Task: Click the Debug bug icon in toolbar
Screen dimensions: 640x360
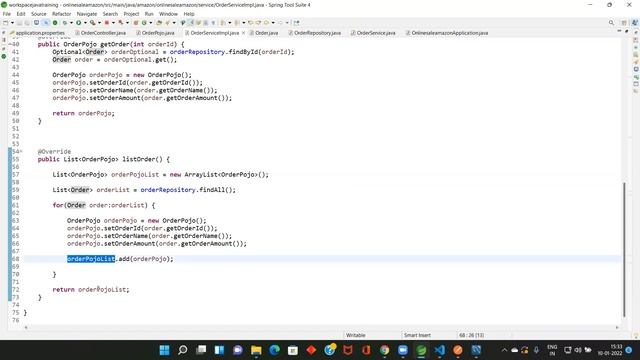Action: [x=64, y=23]
